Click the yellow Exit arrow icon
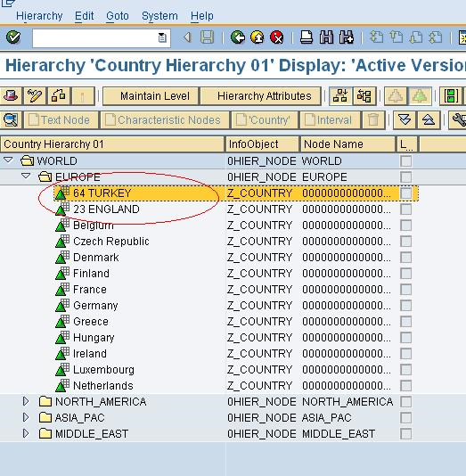The height and width of the screenshot is (476, 466). coord(258,37)
